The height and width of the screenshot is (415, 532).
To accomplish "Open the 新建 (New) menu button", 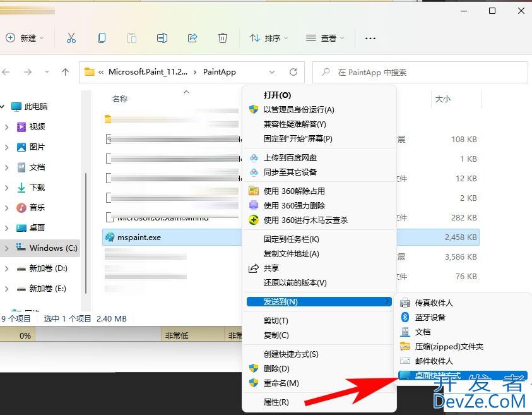I will (x=25, y=38).
